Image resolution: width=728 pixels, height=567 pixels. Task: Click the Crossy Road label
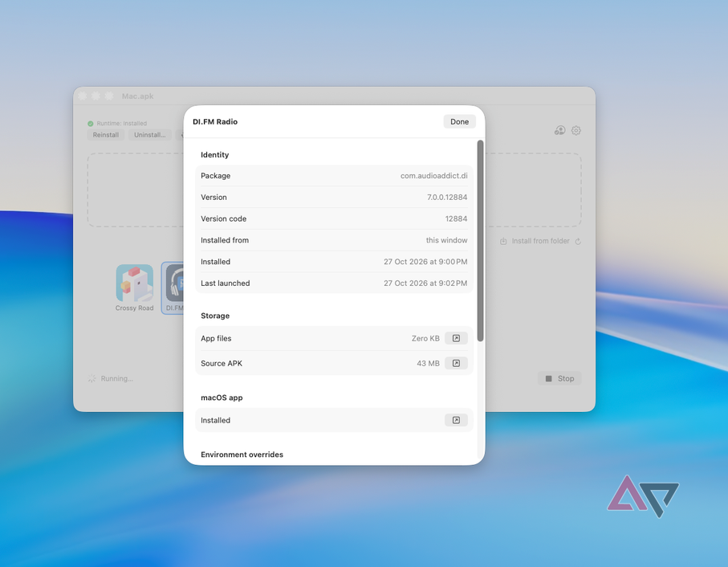(134, 308)
